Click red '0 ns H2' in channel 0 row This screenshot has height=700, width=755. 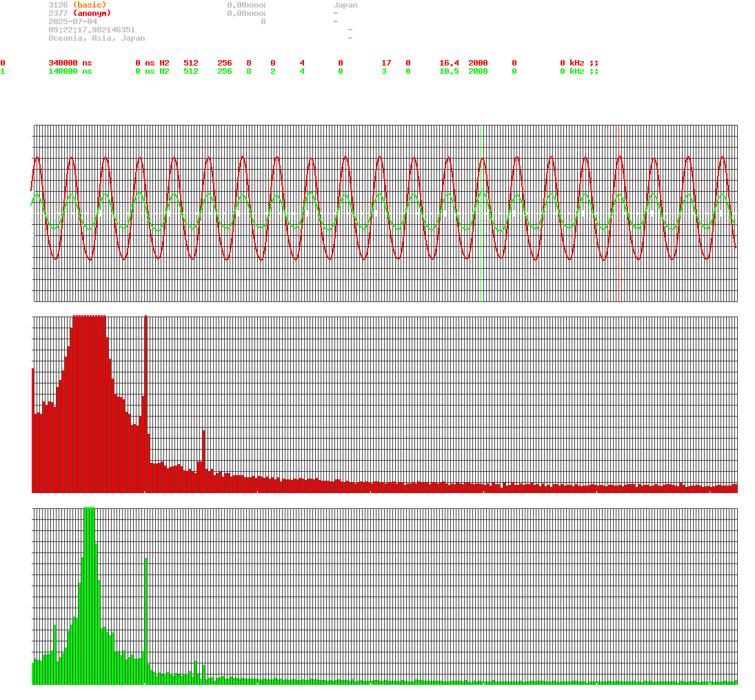click(152, 63)
